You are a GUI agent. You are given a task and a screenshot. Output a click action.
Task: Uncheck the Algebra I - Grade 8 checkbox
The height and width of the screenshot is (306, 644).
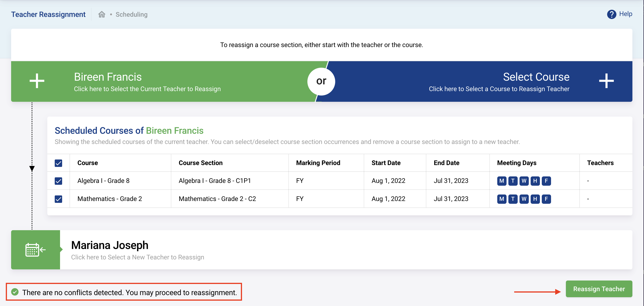coord(58,181)
